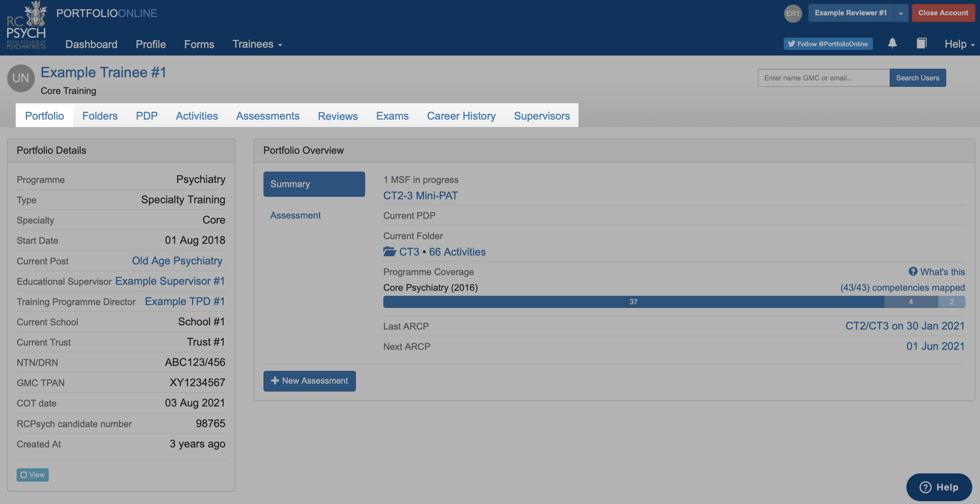Switch to the Assessments tab
980x504 pixels.
point(267,116)
